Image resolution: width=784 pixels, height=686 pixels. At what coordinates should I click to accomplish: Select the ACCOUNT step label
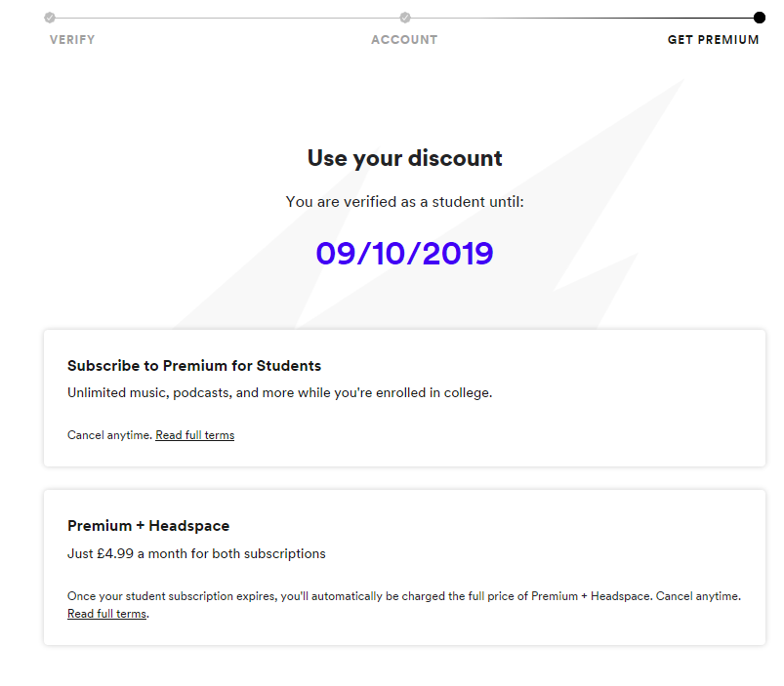click(404, 40)
